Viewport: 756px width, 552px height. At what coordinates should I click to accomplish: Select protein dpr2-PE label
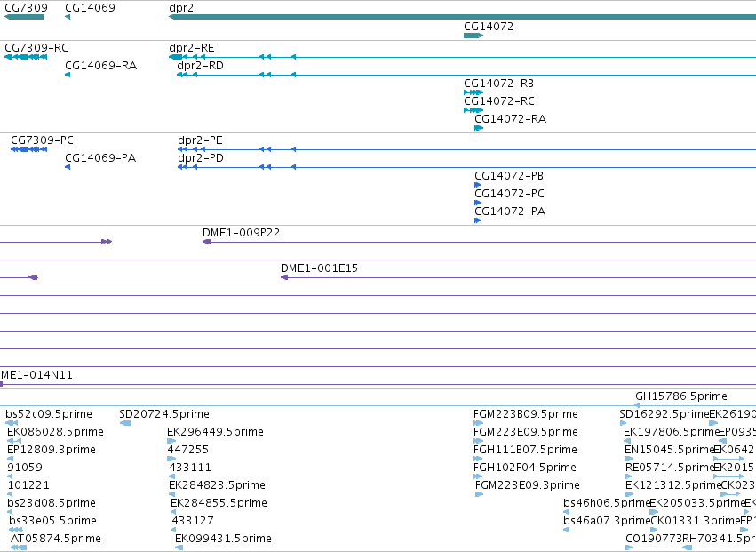200,140
